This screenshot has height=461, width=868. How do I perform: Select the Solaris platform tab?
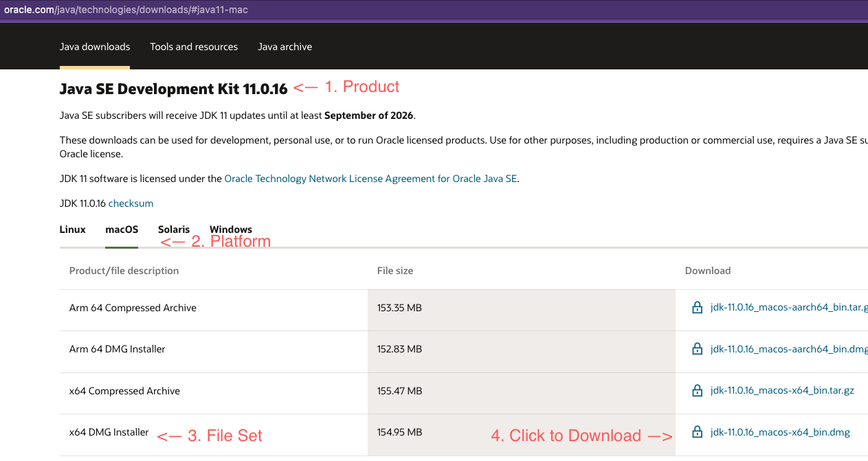(174, 229)
